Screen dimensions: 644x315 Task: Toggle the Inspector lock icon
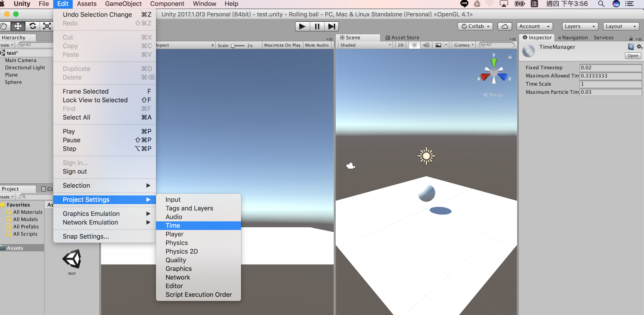631,38
